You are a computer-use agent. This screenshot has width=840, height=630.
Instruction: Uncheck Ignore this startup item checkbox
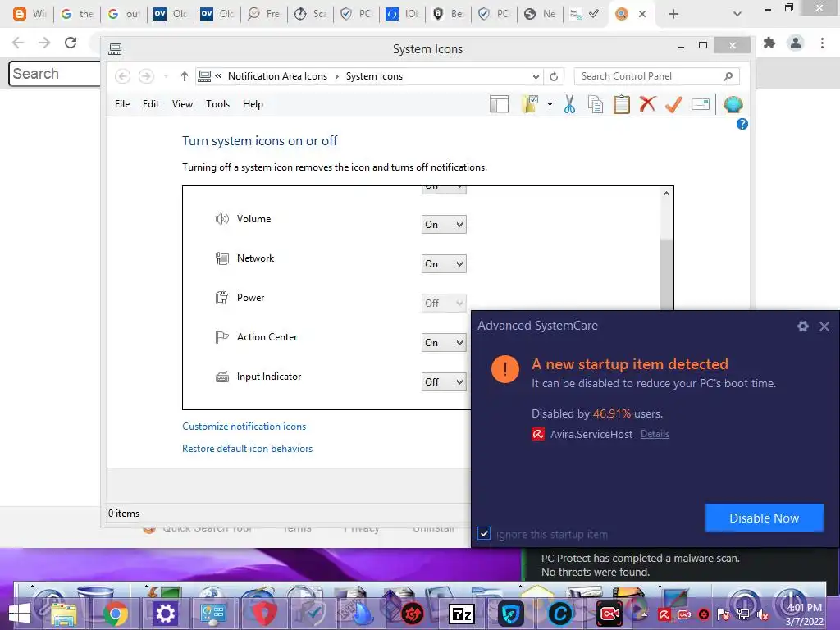pos(484,533)
